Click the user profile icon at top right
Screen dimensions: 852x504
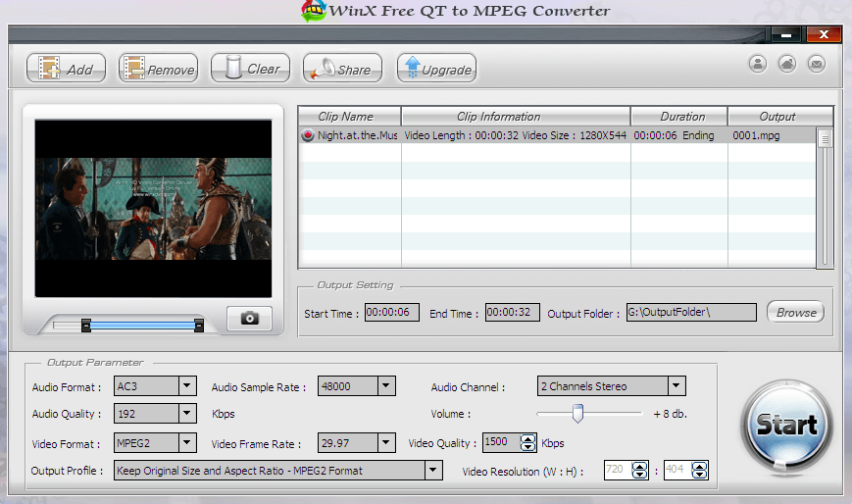pyautogui.click(x=758, y=64)
